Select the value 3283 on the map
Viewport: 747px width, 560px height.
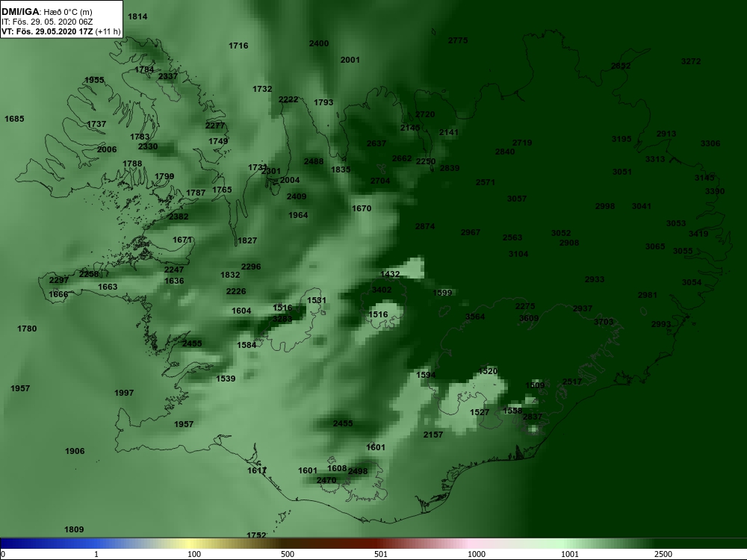click(282, 319)
